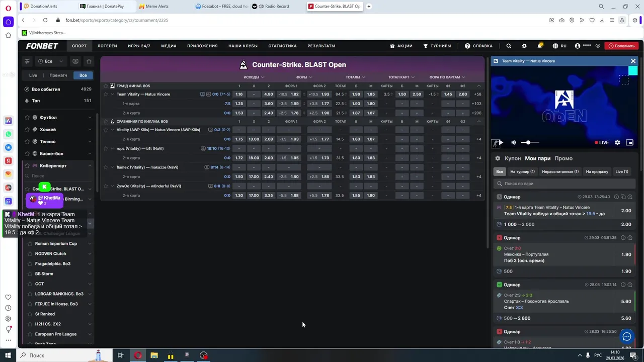Click the Opera browser home icon
This screenshot has height=362, width=644.
(8, 22)
